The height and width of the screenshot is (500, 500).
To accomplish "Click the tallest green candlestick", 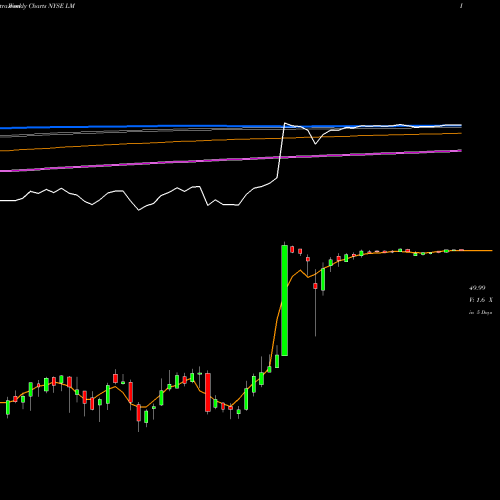I will point(284,300).
